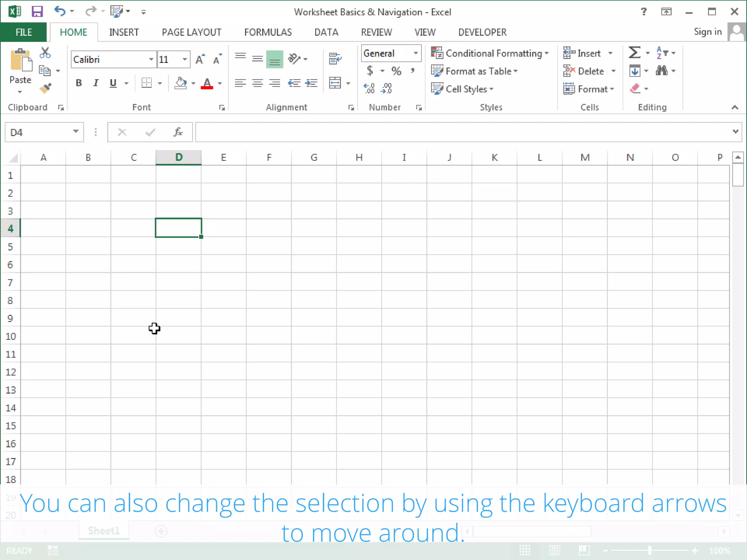Decrease font size with the small A

coord(217,59)
